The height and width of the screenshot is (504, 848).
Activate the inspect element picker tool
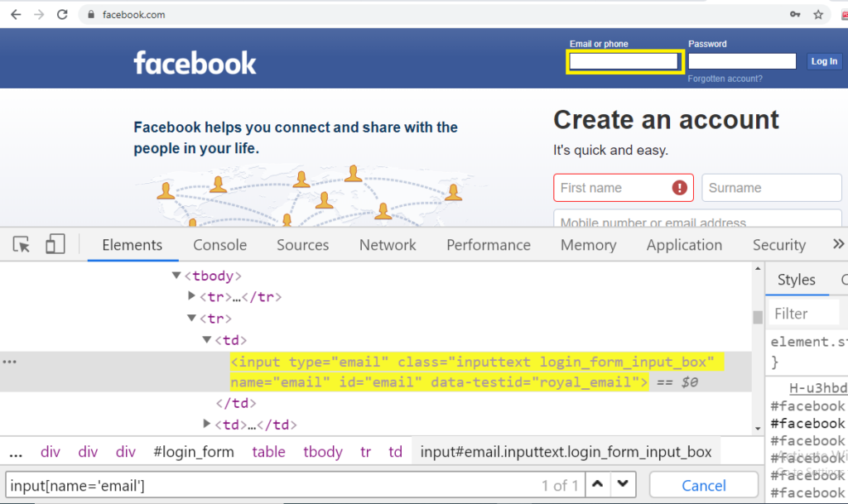point(21,245)
